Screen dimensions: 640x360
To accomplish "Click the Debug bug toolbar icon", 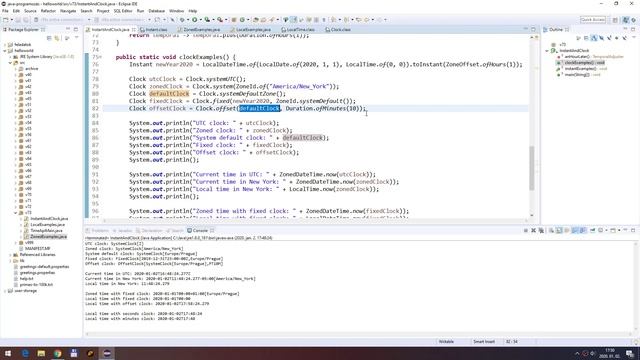I will click(182, 20).
